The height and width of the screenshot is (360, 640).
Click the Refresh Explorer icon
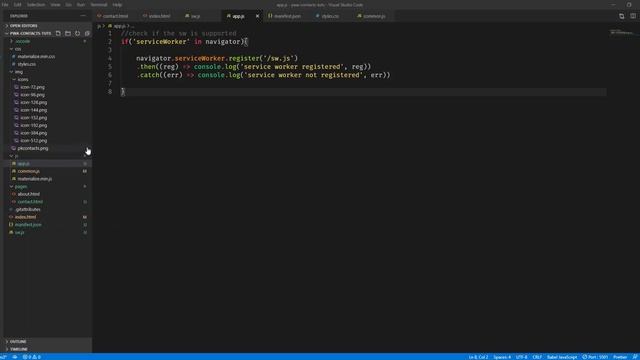coord(78,33)
